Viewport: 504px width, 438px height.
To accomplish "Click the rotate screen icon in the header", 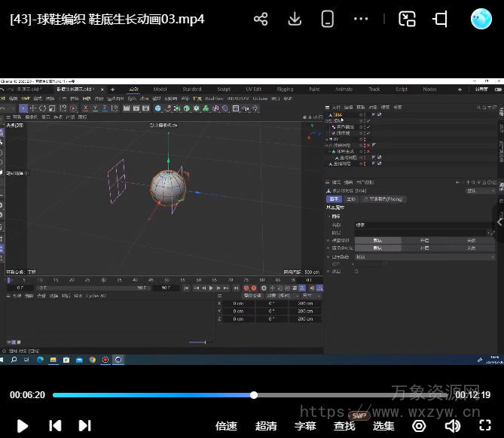I will [x=441, y=20].
